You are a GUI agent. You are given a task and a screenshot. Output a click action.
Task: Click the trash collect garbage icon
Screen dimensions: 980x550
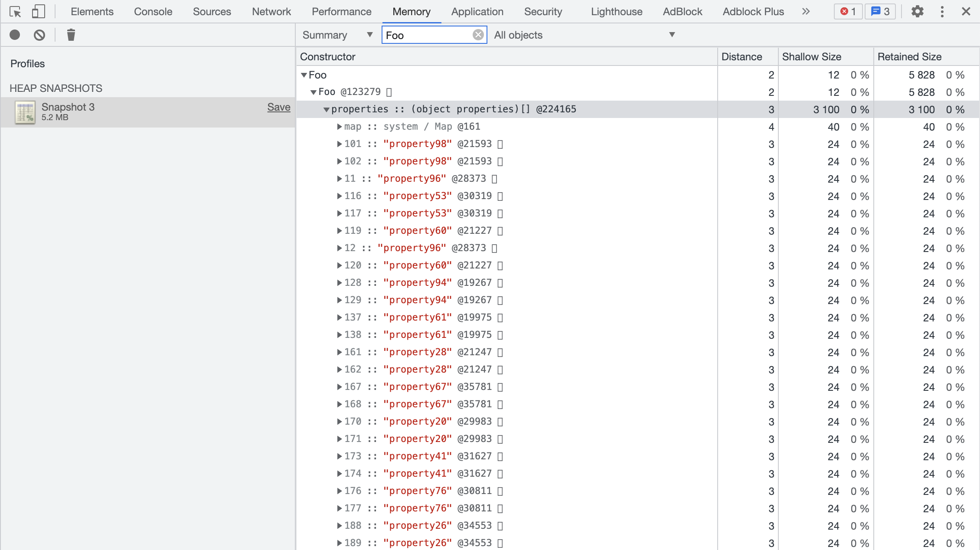(x=71, y=35)
